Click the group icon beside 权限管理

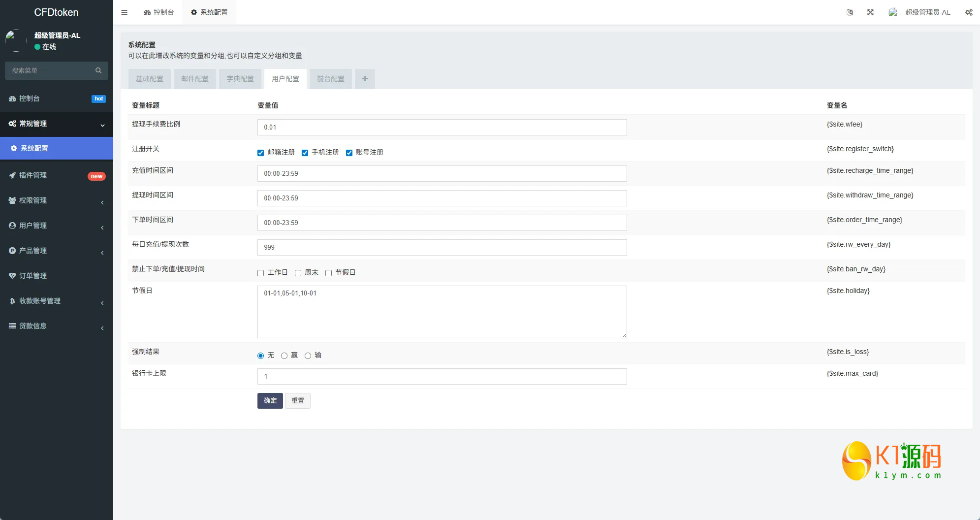12,200
